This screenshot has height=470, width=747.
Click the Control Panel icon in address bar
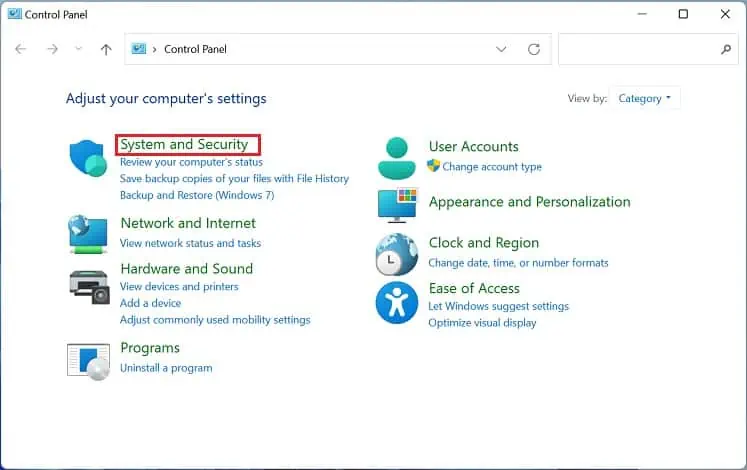coord(139,49)
